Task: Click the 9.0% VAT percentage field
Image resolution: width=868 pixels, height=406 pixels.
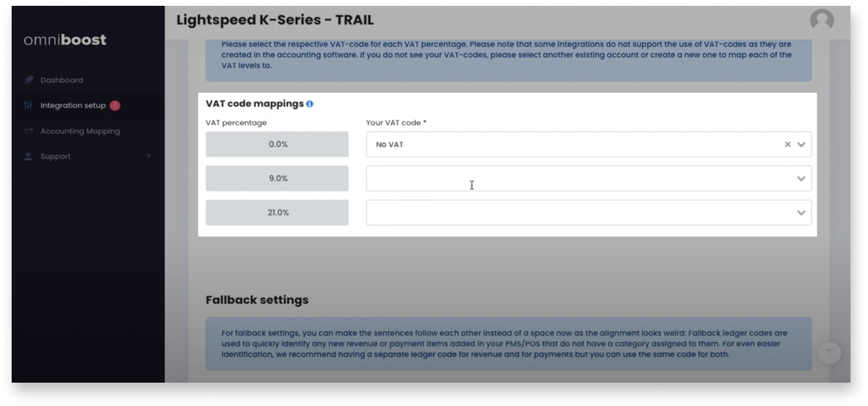Action: (277, 178)
